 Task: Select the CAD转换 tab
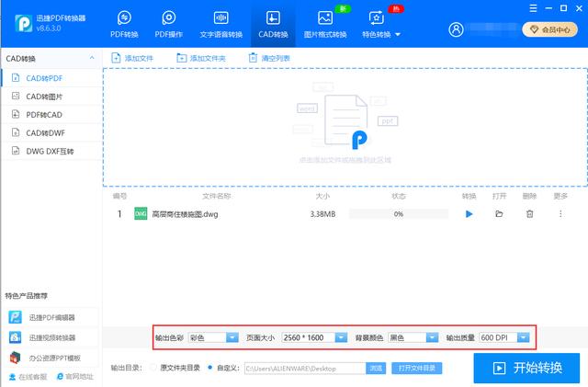coord(273,25)
